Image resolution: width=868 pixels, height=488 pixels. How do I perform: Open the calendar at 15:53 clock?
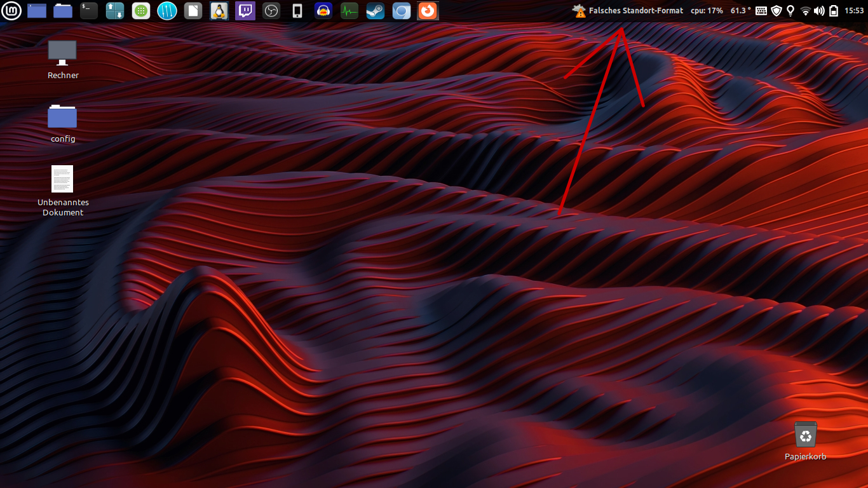tap(854, 11)
